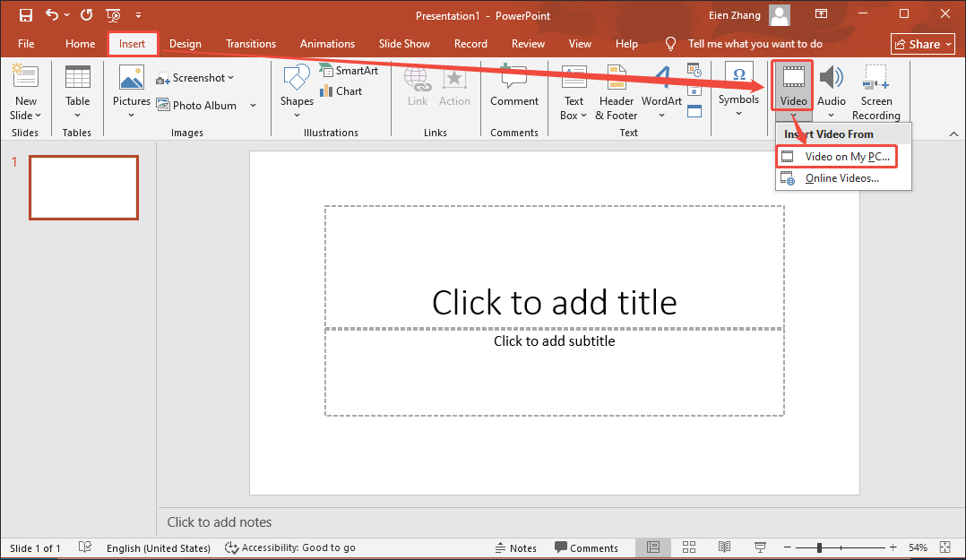Open the undo history dropdown arrow
966x560 pixels.
click(66, 15)
